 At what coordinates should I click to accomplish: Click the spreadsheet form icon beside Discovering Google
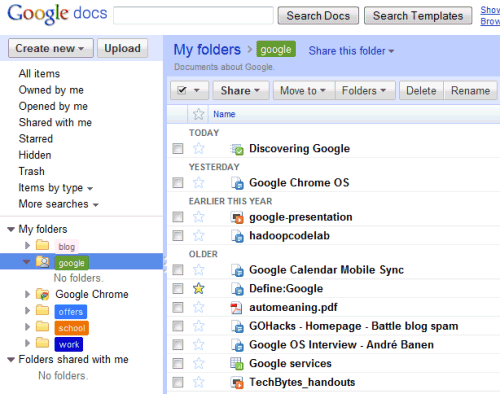pos(237,149)
